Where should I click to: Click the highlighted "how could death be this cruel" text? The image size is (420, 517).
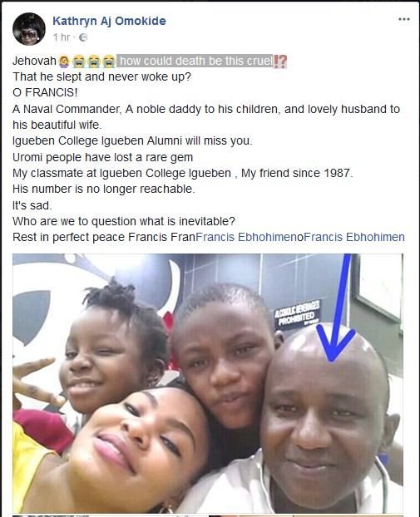196,61
